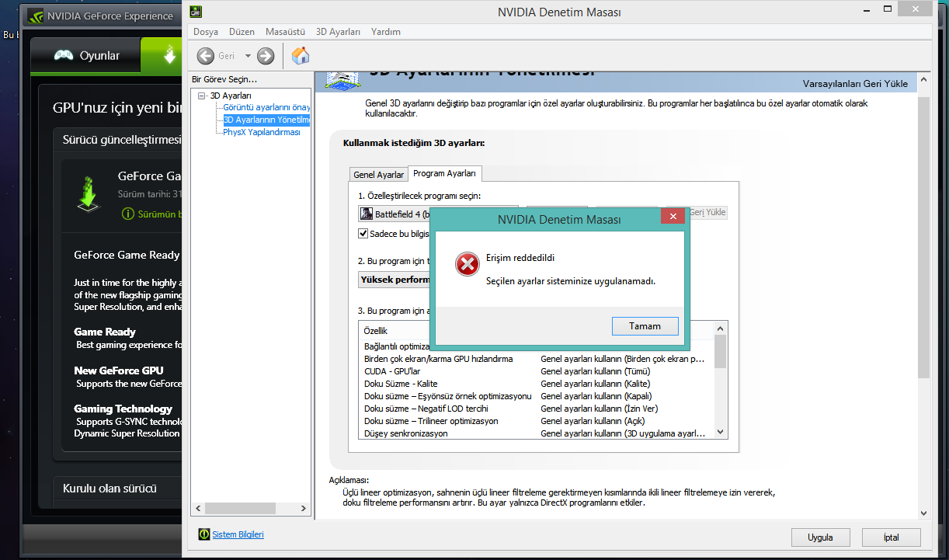Switch to Program Ayarları tab
Image resolution: width=949 pixels, height=560 pixels.
coord(444,173)
